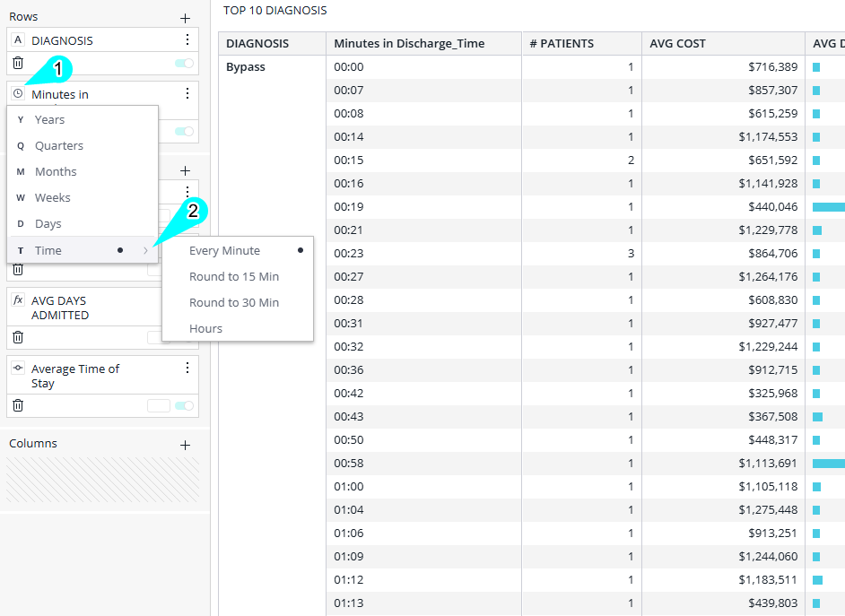Delete the Average Time of Stay field
The height and width of the screenshot is (616, 845).
point(18,405)
